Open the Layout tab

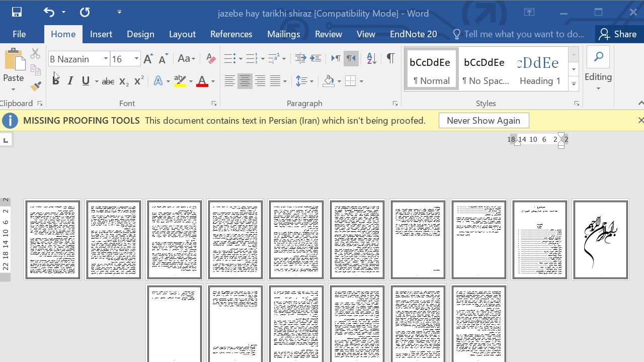click(x=182, y=34)
